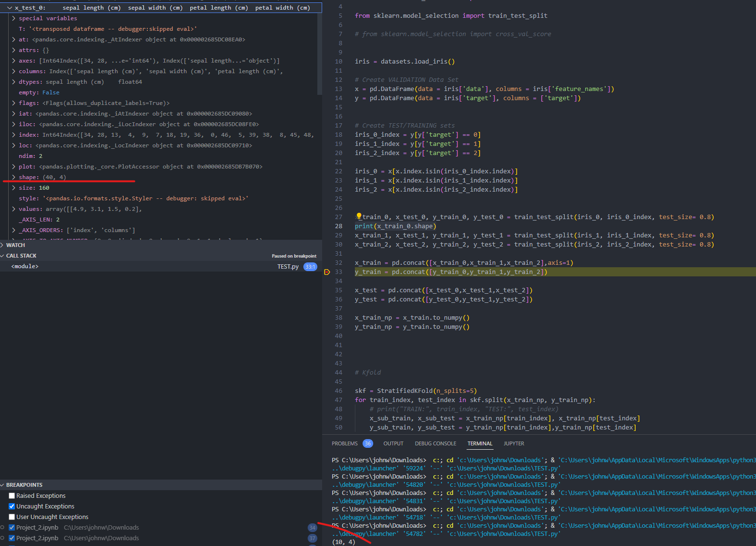This screenshot has height=546, width=756.
Task: Select the <module> call stack frame
Action: coord(161,266)
